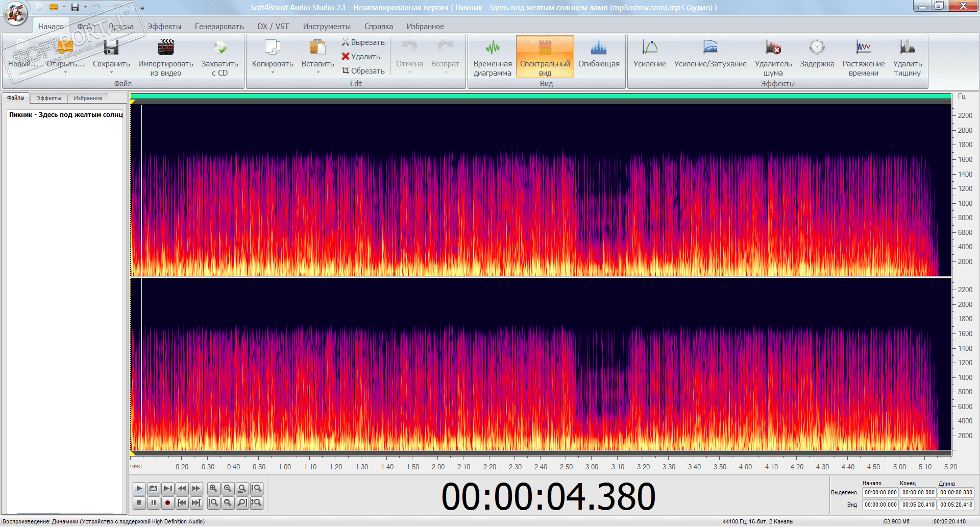Expand the ribbon Сохранить dropdown arrow

coord(111,73)
